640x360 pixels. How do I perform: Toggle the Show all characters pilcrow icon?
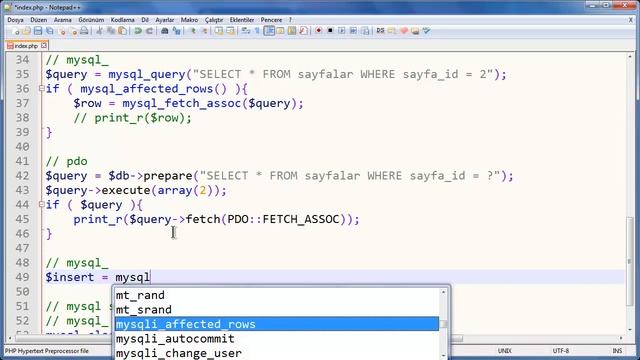[257, 31]
